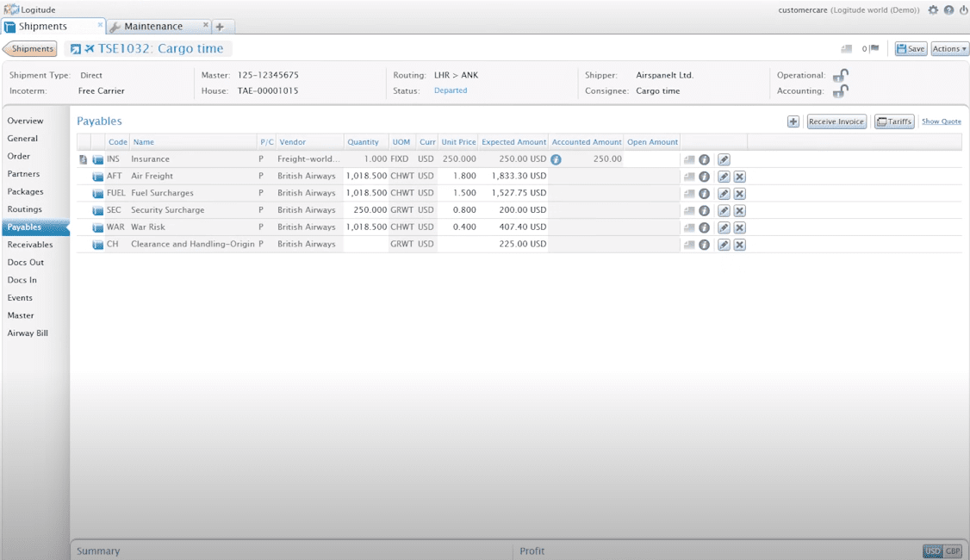Click the Receive Invoice button
The image size is (970, 560).
click(836, 121)
